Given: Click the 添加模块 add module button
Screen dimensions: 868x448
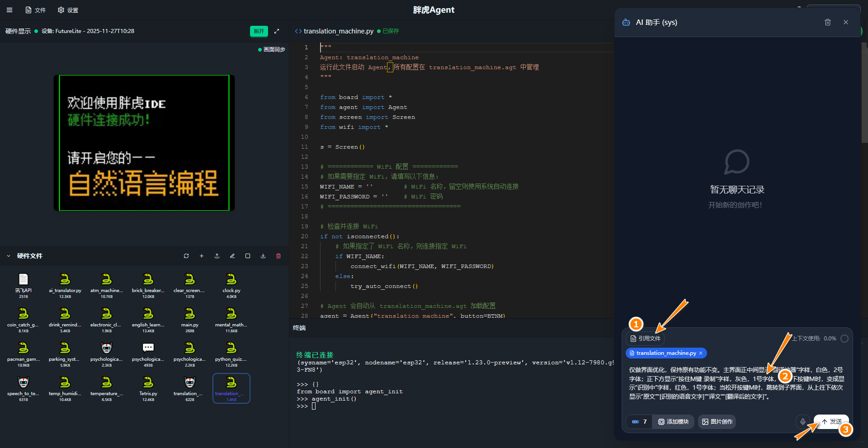Looking at the screenshot, I should 673,421.
